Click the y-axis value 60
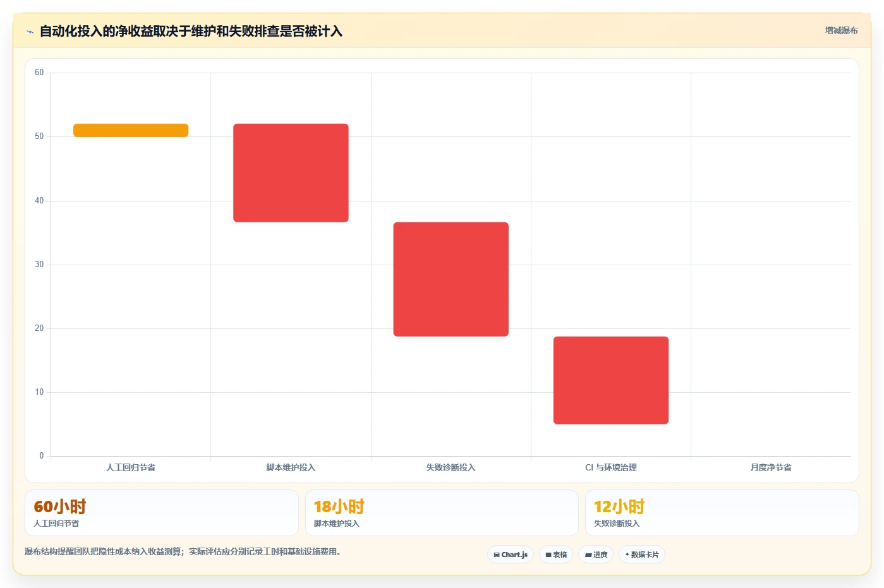The width and height of the screenshot is (884, 588). tap(39, 73)
